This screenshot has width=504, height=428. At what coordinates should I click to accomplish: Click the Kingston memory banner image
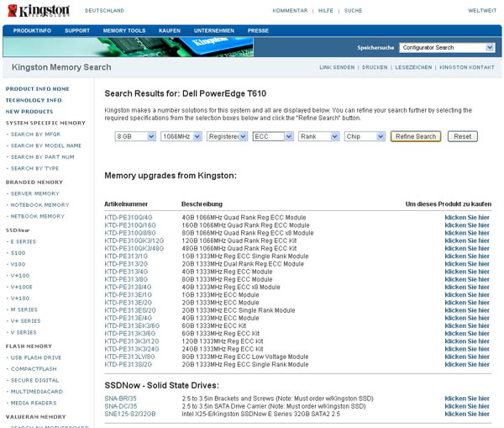pyautogui.click(x=129, y=47)
